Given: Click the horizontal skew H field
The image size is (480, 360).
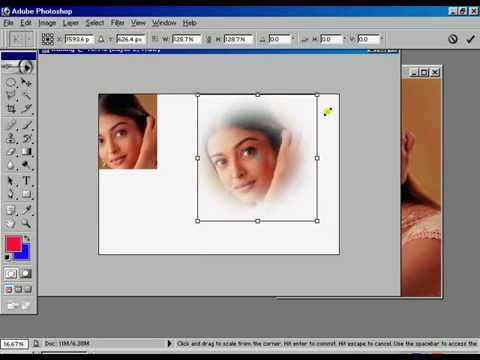Looking at the screenshot, I should 331,39.
